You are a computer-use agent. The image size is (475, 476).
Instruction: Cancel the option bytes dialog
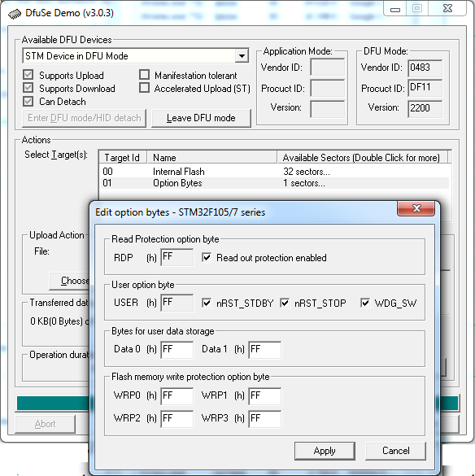coord(395,451)
